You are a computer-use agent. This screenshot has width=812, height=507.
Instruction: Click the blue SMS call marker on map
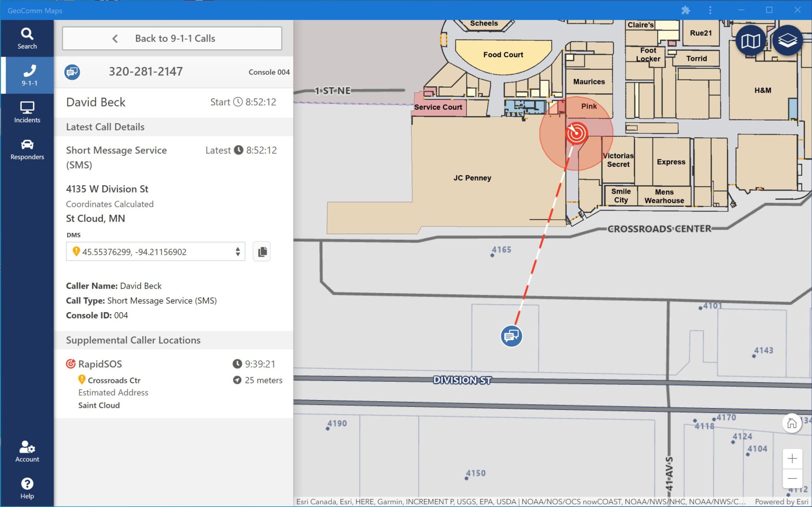point(511,336)
